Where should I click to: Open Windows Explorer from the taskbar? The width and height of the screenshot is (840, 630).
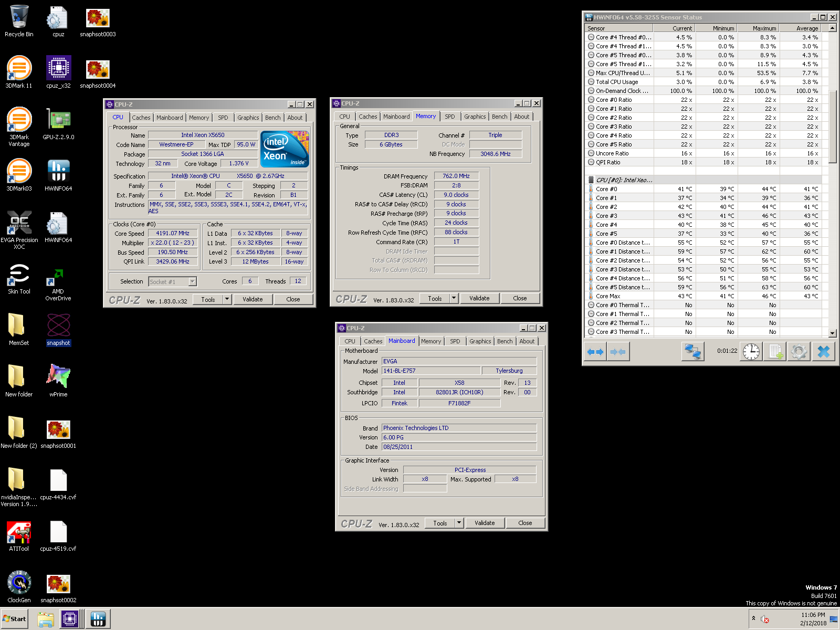46,619
